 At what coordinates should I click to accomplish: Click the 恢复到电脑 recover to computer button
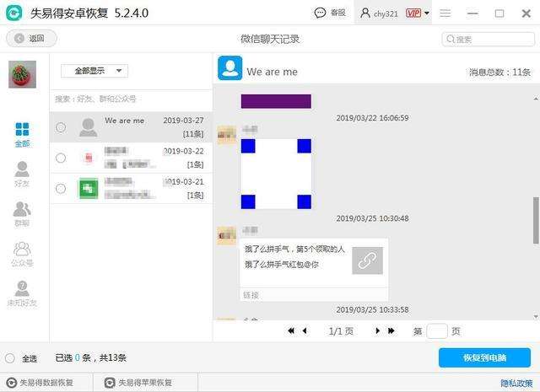pos(484,357)
